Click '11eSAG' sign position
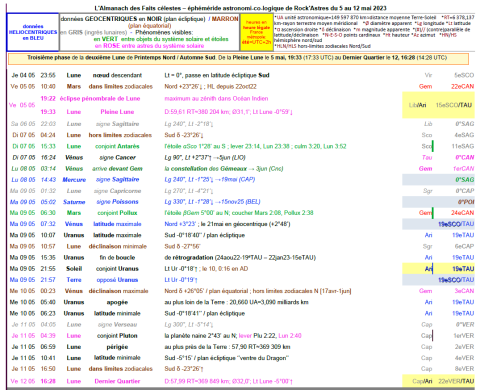This screenshot has height=390, width=480. coord(463,146)
